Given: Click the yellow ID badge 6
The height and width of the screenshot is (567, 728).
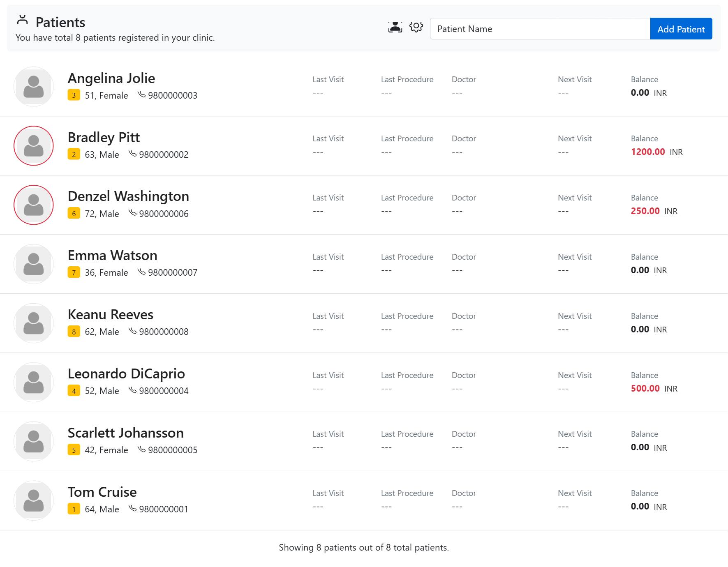Looking at the screenshot, I should 74,214.
